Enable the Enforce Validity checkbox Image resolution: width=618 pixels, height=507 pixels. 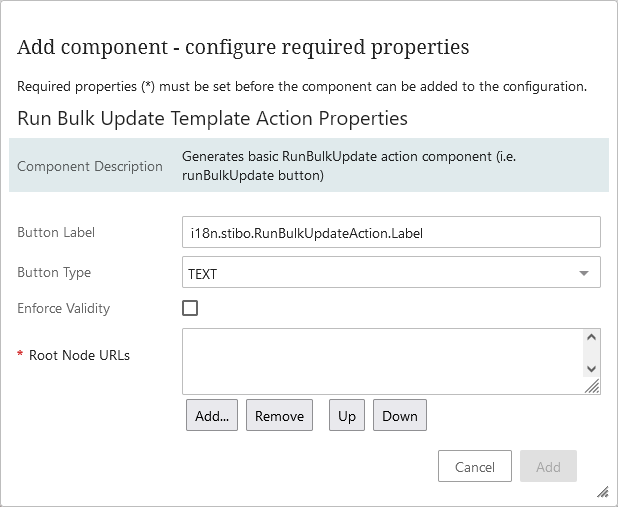[x=190, y=308]
